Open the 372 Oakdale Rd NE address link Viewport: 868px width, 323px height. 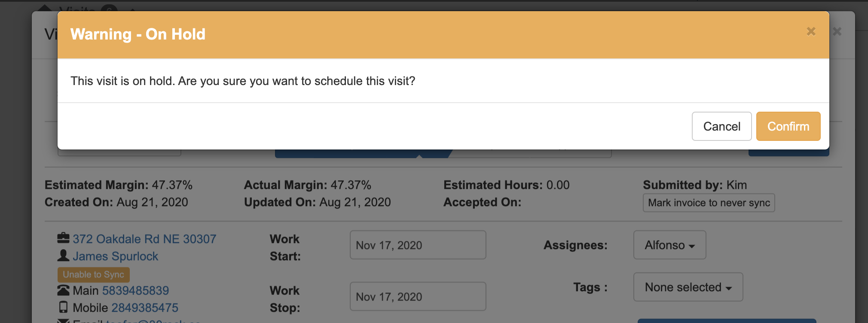point(144,239)
